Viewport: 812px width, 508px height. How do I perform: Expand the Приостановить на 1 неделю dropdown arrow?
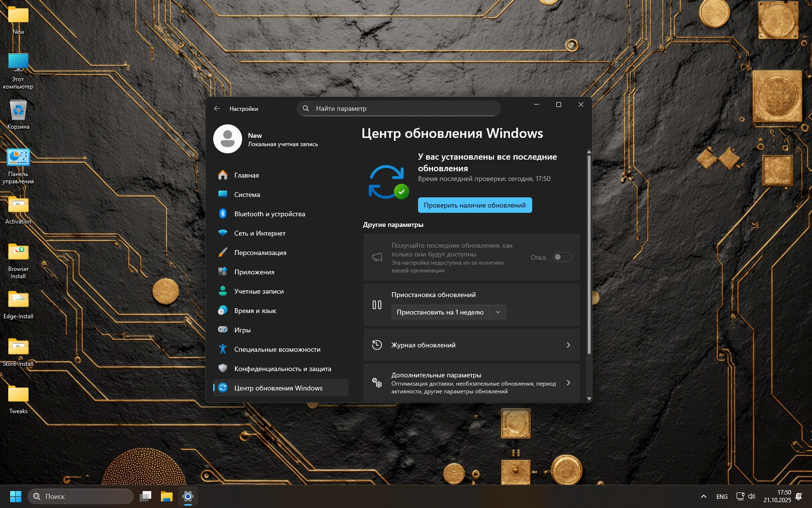point(498,312)
